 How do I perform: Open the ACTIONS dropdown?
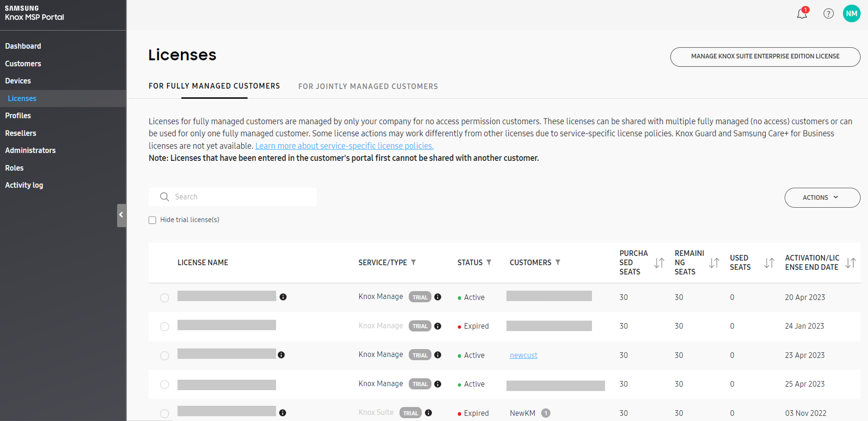tap(822, 197)
